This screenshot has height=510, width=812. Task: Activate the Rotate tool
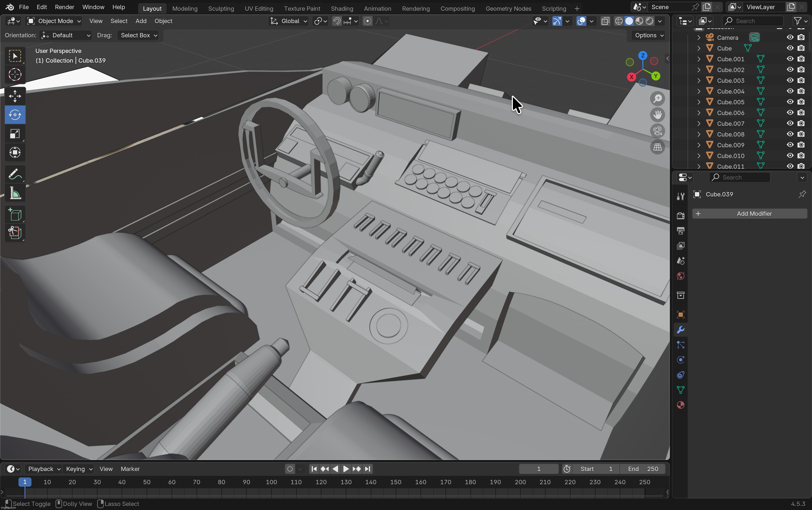coord(15,115)
